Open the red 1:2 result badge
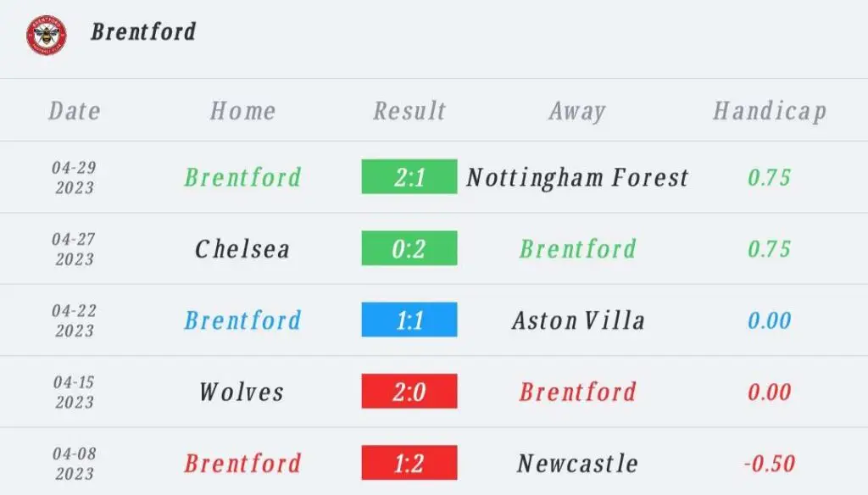The height and width of the screenshot is (495, 868). (409, 462)
